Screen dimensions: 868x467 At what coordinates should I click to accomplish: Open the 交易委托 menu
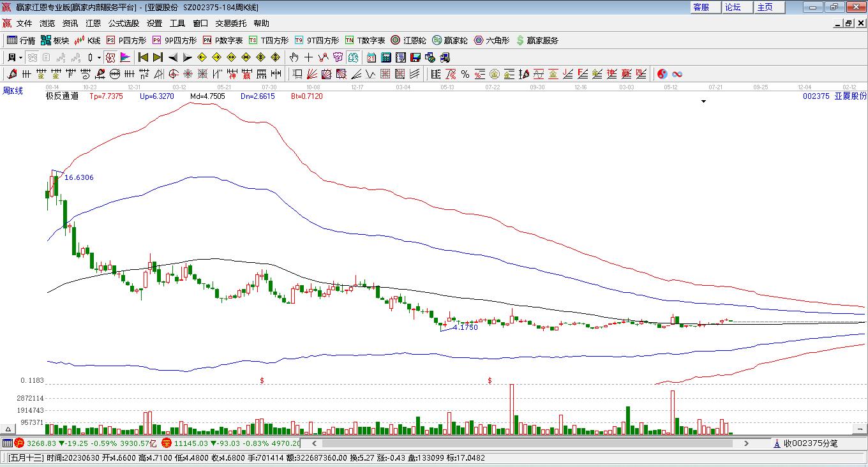231,24
